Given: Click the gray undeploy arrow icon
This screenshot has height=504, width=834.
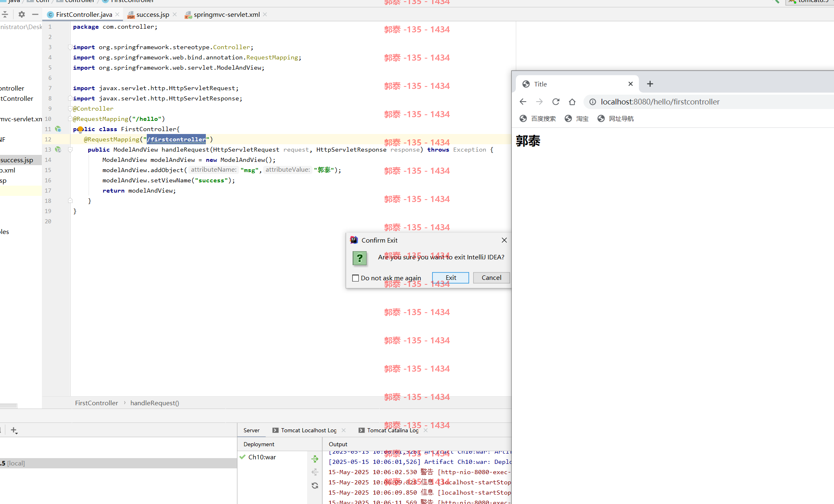Looking at the screenshot, I should [x=315, y=472].
